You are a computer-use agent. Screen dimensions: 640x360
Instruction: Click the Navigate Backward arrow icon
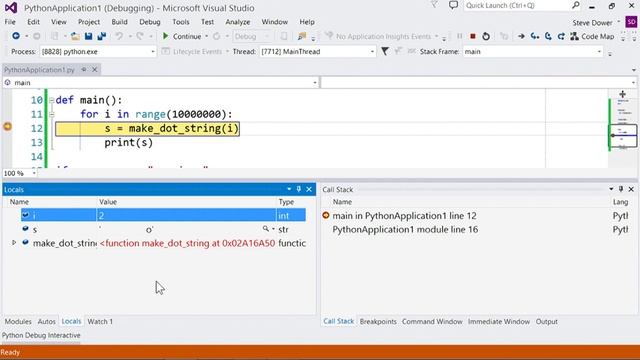(x=16, y=36)
